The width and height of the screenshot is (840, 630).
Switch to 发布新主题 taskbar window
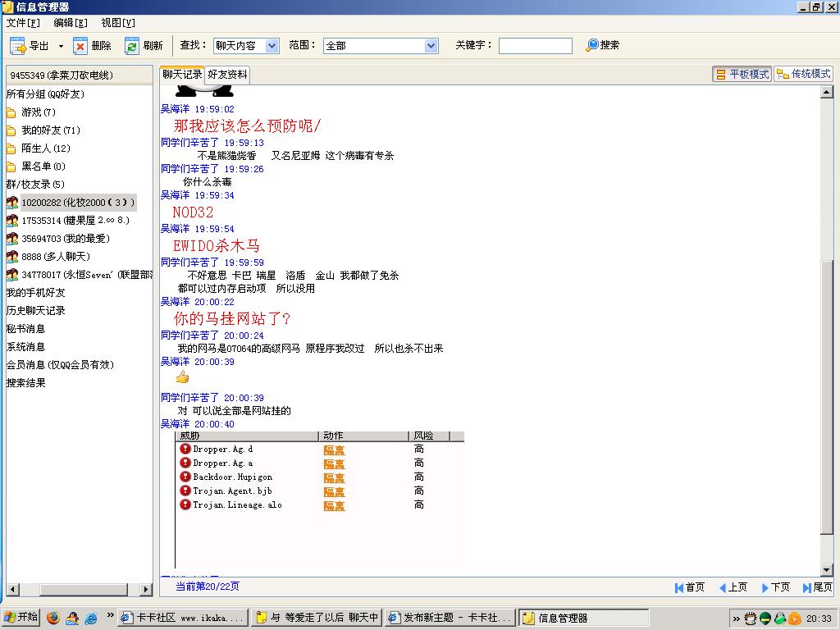coord(450,618)
